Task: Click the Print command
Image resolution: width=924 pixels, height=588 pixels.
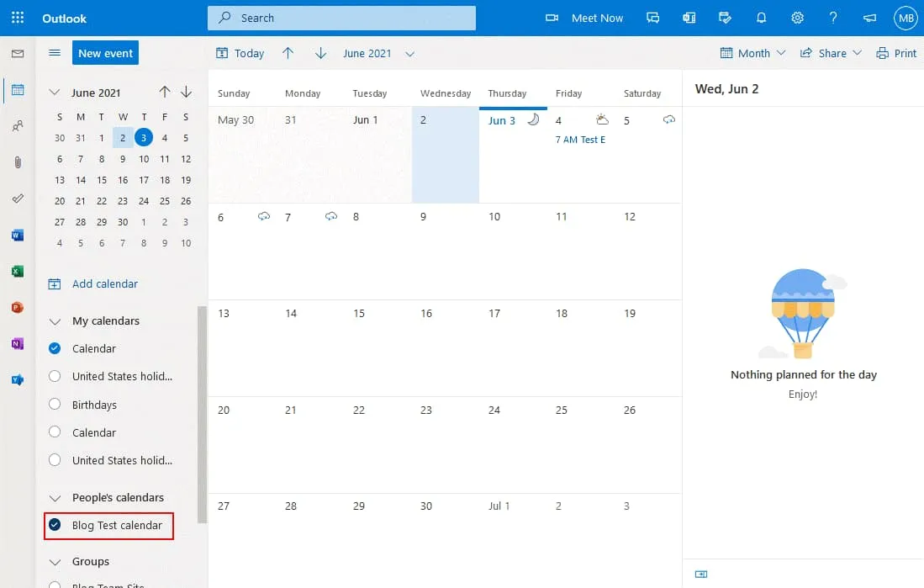Action: pos(896,53)
